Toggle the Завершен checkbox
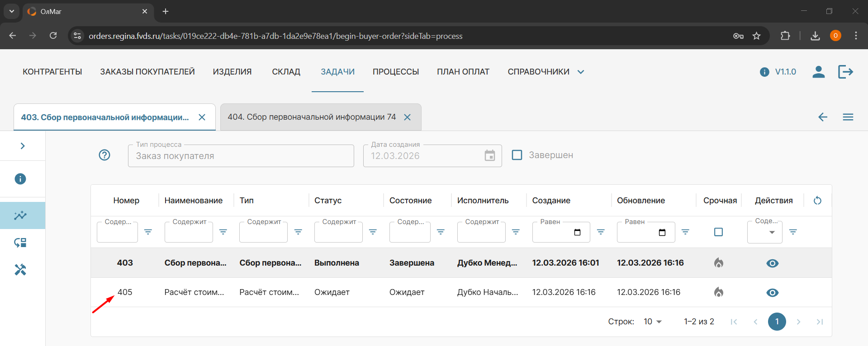 click(x=517, y=155)
